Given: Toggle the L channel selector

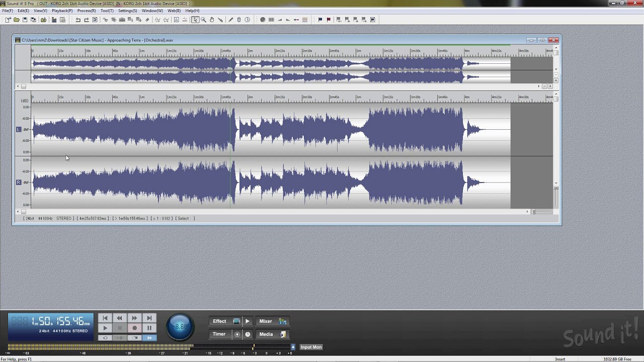Looking at the screenshot, I should [x=19, y=129].
